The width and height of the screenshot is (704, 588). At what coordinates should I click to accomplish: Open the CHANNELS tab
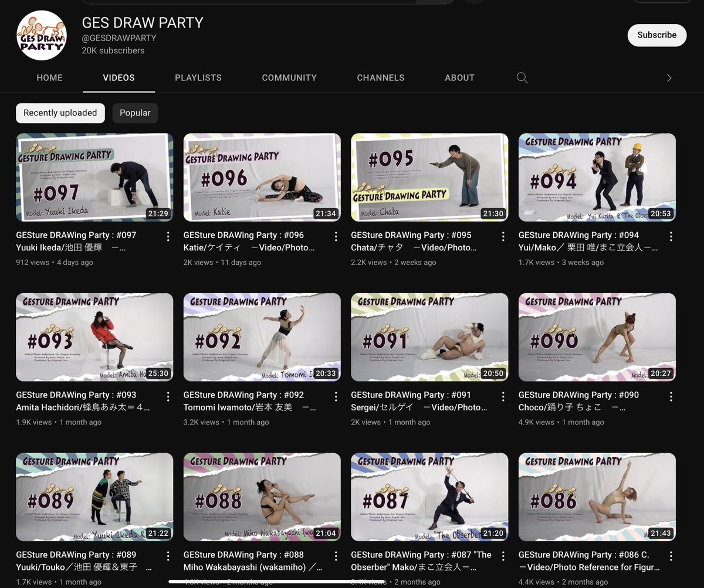coord(381,78)
